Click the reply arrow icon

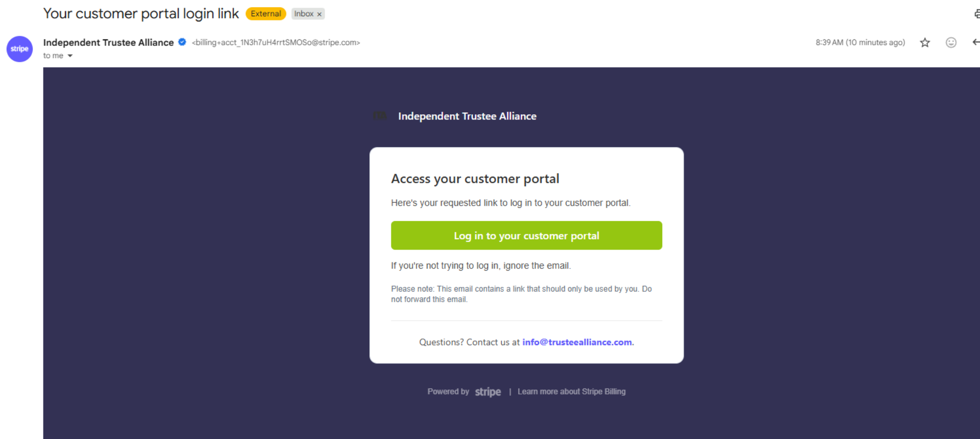(x=975, y=42)
